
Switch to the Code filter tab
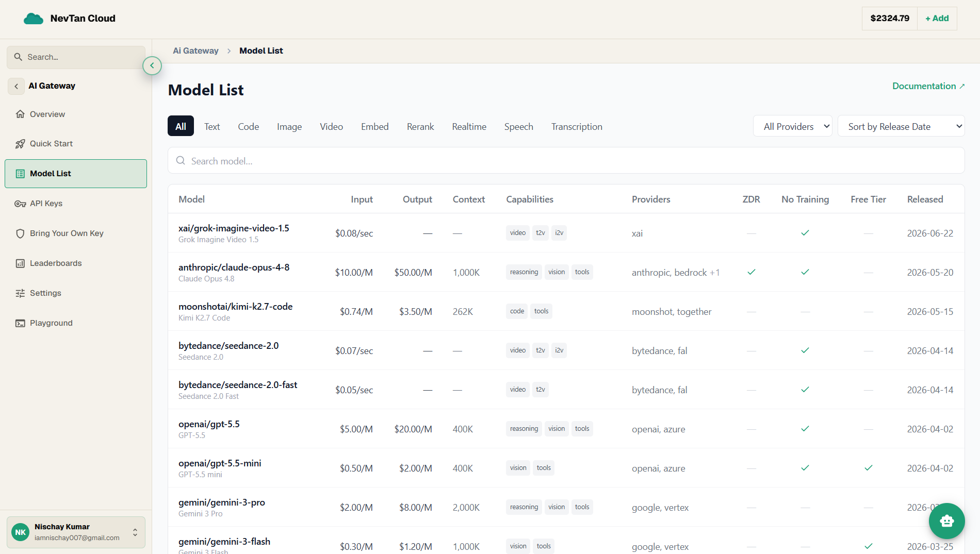click(249, 126)
